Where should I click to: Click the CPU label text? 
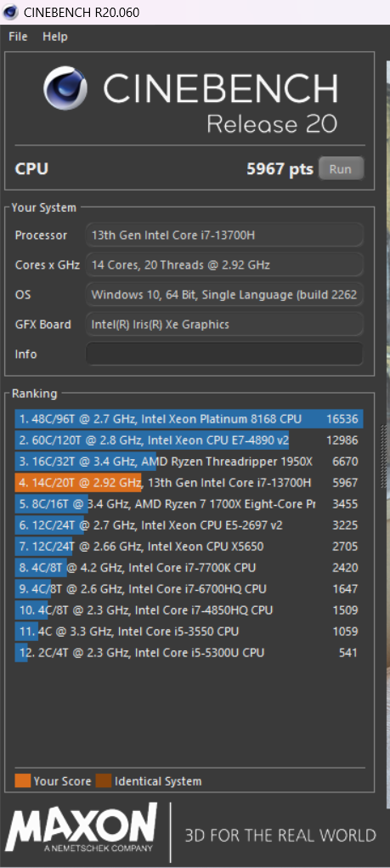31,169
